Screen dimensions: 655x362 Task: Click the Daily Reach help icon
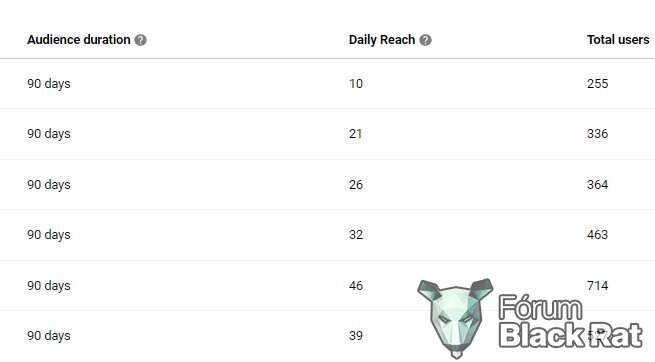[x=425, y=40]
